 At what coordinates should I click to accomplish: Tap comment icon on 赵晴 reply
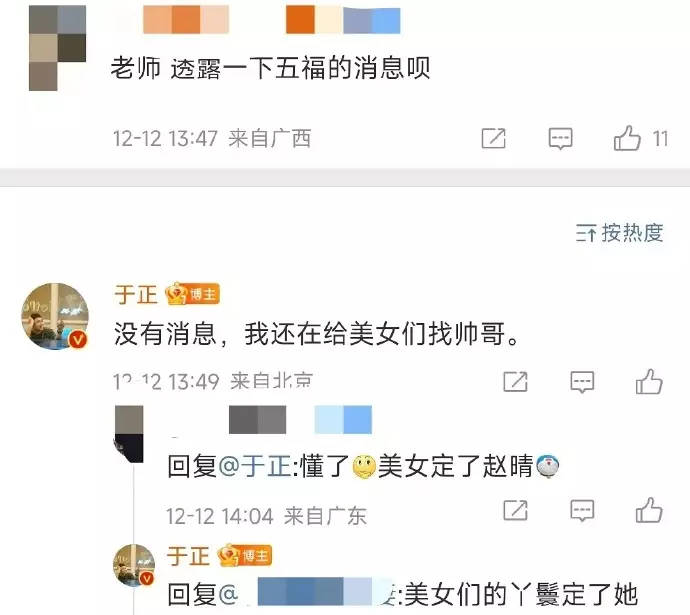pyautogui.click(x=582, y=511)
